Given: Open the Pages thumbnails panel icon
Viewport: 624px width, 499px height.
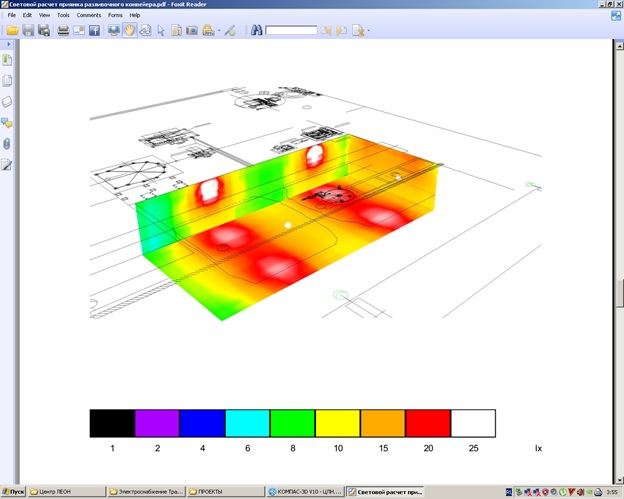Looking at the screenshot, I should (7, 81).
